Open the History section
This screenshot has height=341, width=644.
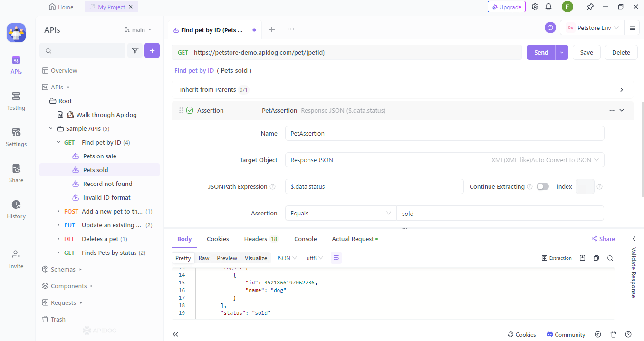(16, 210)
